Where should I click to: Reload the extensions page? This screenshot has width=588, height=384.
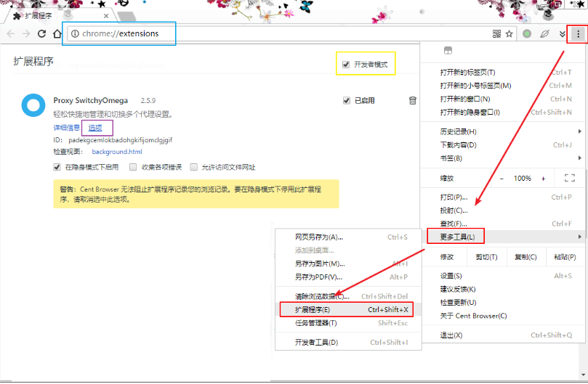(41, 33)
